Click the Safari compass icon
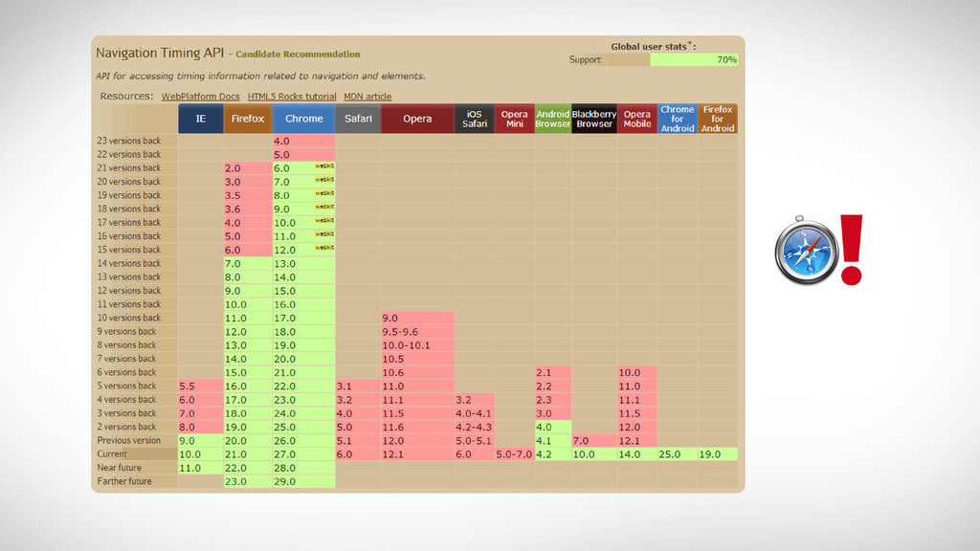 806,251
